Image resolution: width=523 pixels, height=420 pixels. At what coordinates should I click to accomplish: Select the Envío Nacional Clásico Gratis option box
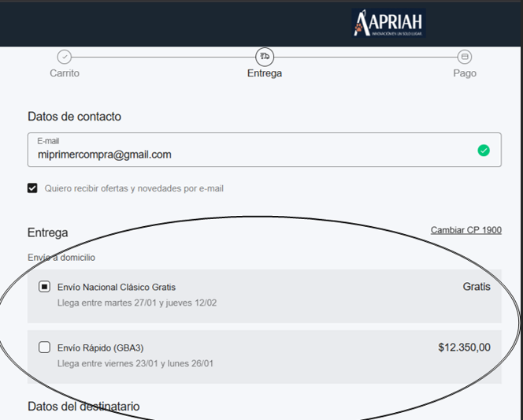pyautogui.click(x=45, y=287)
